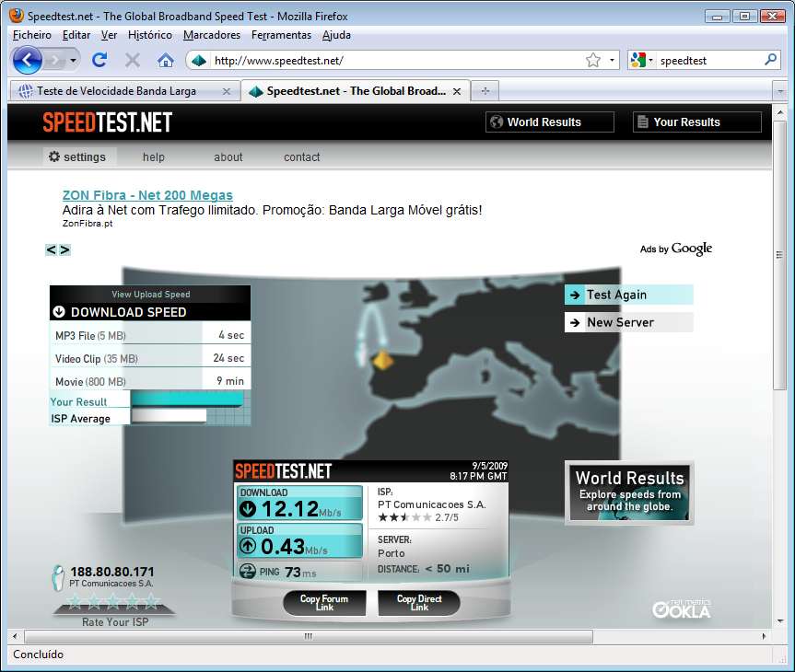The height and width of the screenshot is (672, 795).
Task: Rate your ISP with the first star
Action: (x=75, y=601)
